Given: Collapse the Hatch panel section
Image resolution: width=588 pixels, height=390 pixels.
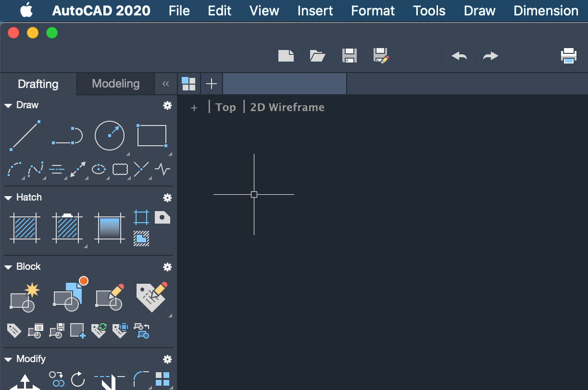Looking at the screenshot, I should click(8, 198).
